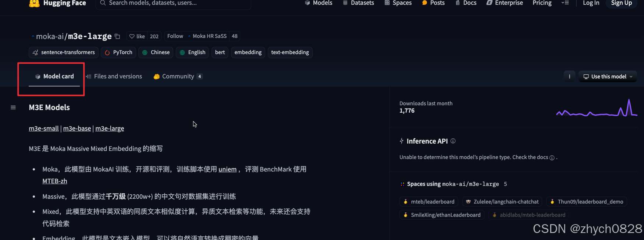Select the PyTorch tag
644x240 pixels.
point(119,52)
